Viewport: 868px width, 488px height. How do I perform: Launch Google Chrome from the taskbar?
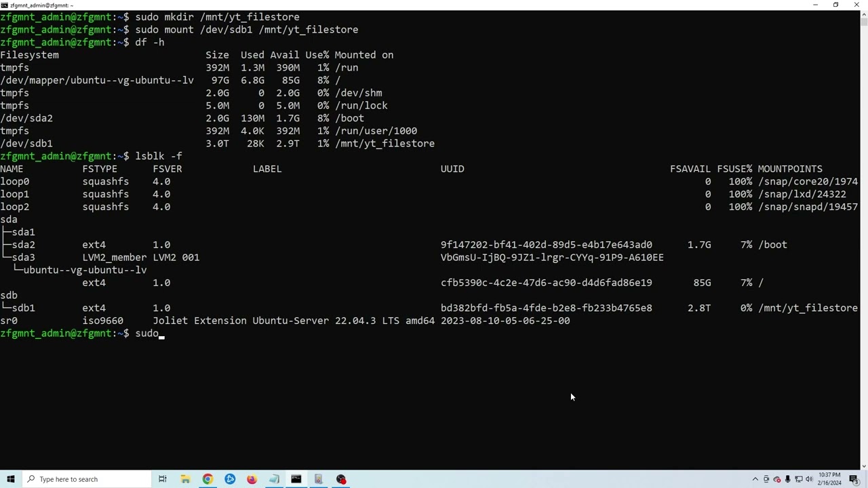coord(208,479)
